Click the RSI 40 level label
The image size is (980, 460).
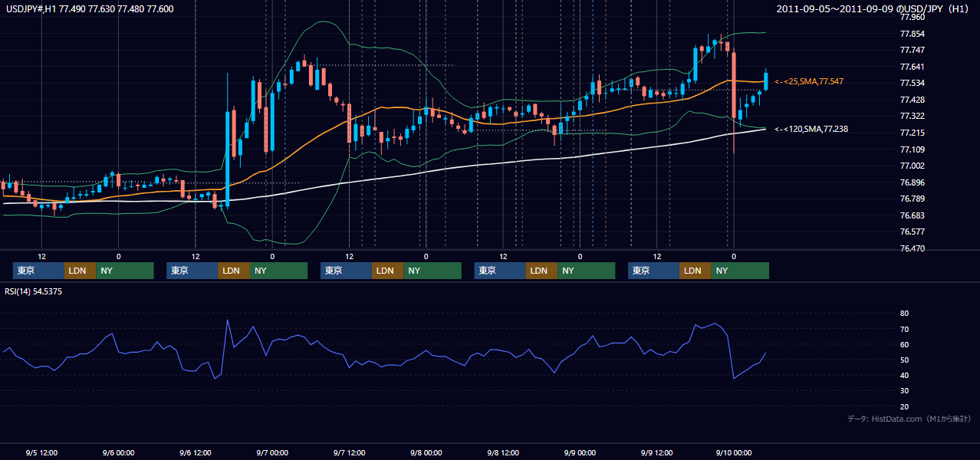coord(904,375)
